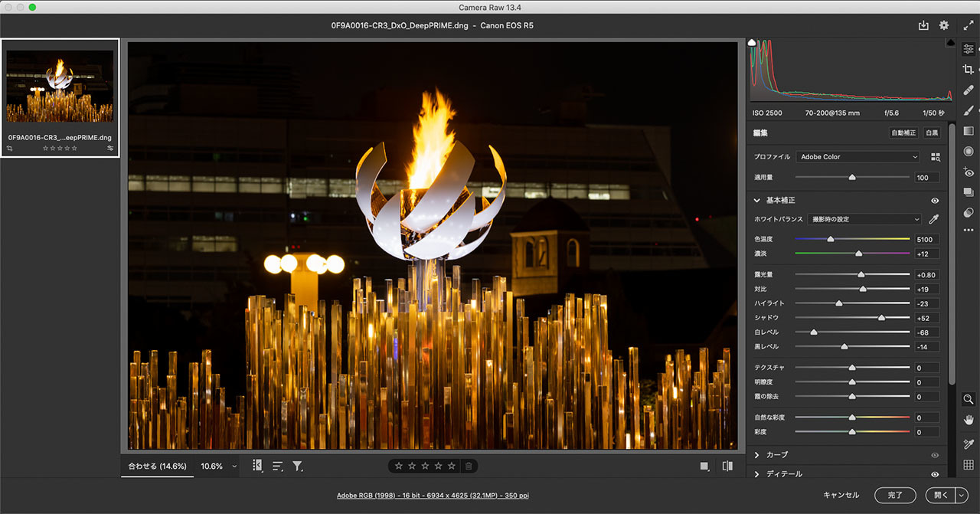The width and height of the screenshot is (980, 514).
Task: Open Camera Raw preferences gear
Action: (x=944, y=25)
